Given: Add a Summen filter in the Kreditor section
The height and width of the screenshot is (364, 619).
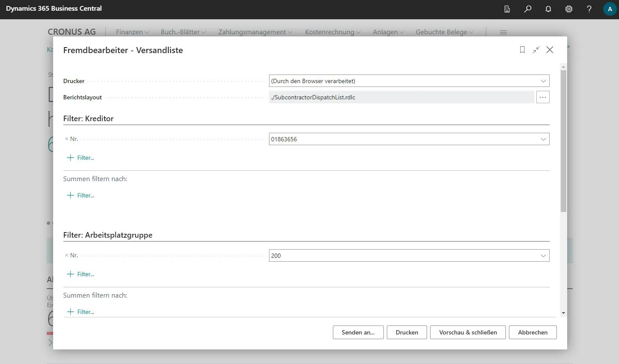Looking at the screenshot, I should pos(81,195).
